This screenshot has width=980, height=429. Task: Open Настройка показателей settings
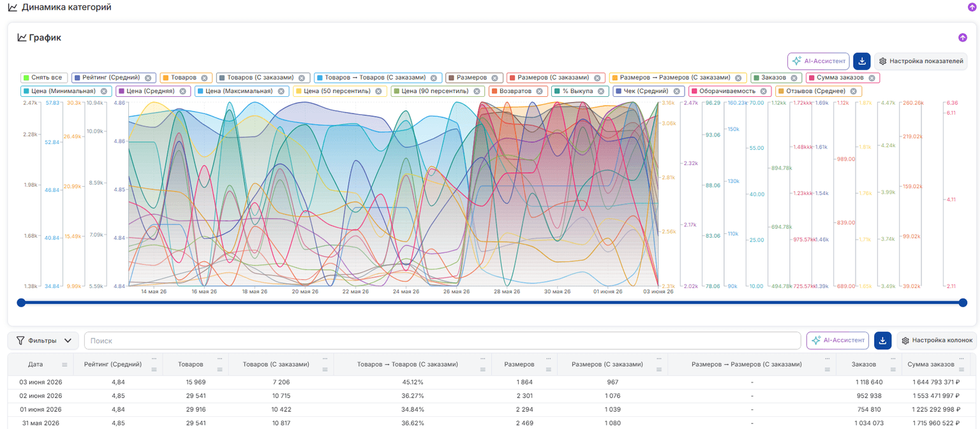click(921, 61)
